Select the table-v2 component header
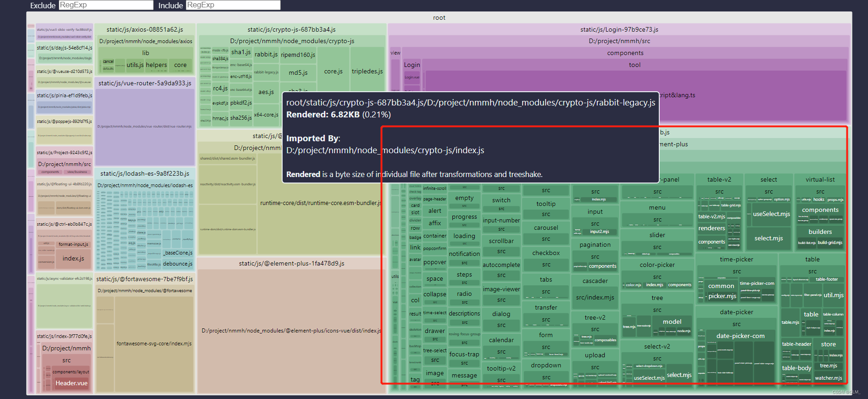The image size is (868, 399). pos(719,179)
